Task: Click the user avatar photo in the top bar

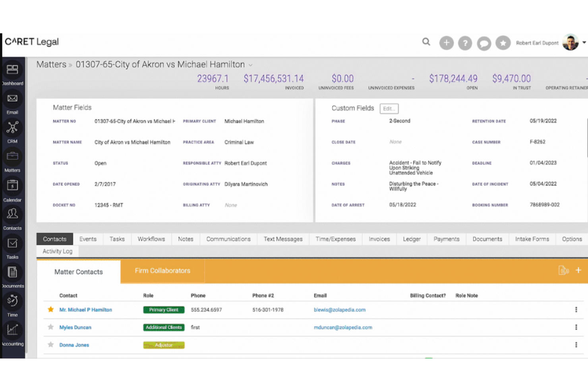Action: (x=571, y=42)
